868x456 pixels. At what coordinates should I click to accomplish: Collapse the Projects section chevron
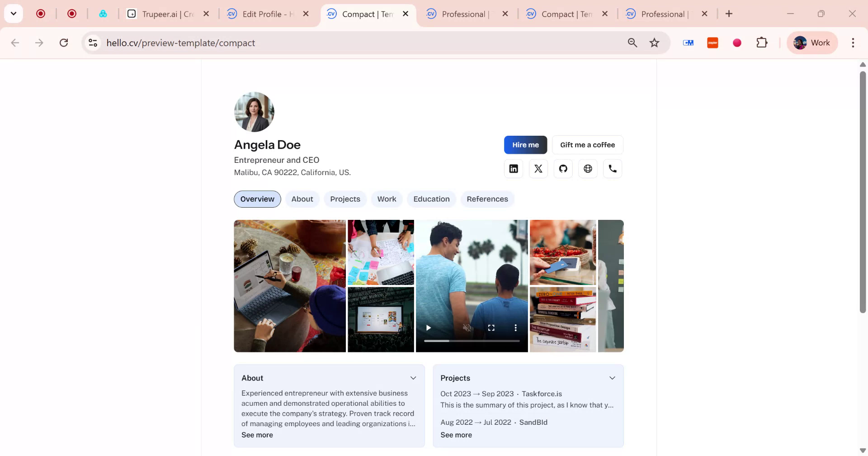tap(612, 377)
